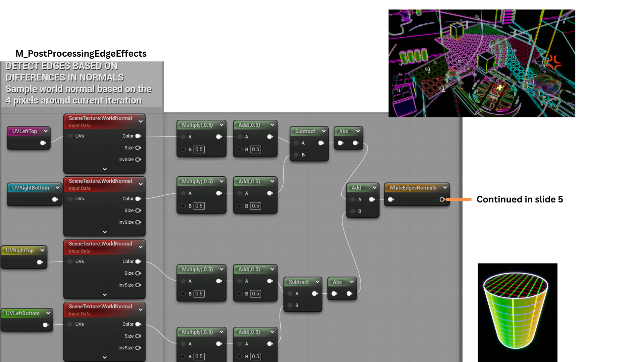Click the neon wireframe scene preview image
644x362 pixels.
(x=482, y=63)
